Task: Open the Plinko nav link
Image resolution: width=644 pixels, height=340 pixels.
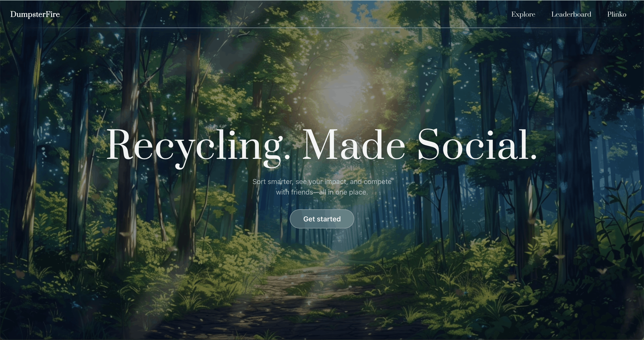Action: point(617,14)
